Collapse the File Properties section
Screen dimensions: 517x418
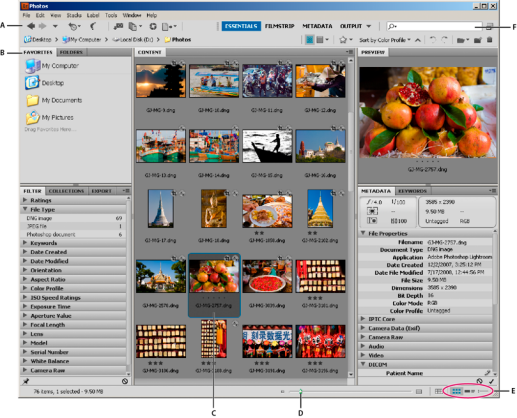[x=363, y=233]
